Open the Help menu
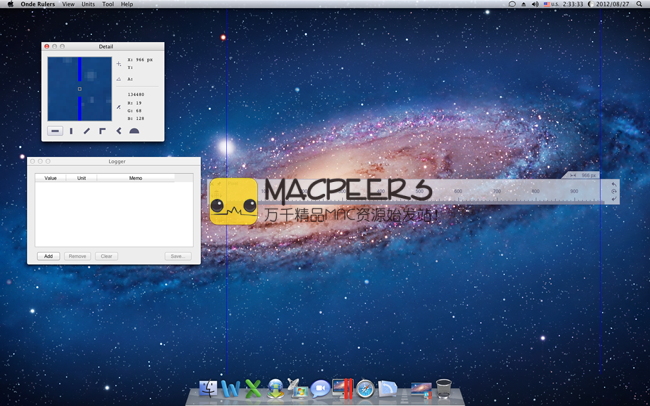This screenshot has width=650, height=406. tap(127, 4)
